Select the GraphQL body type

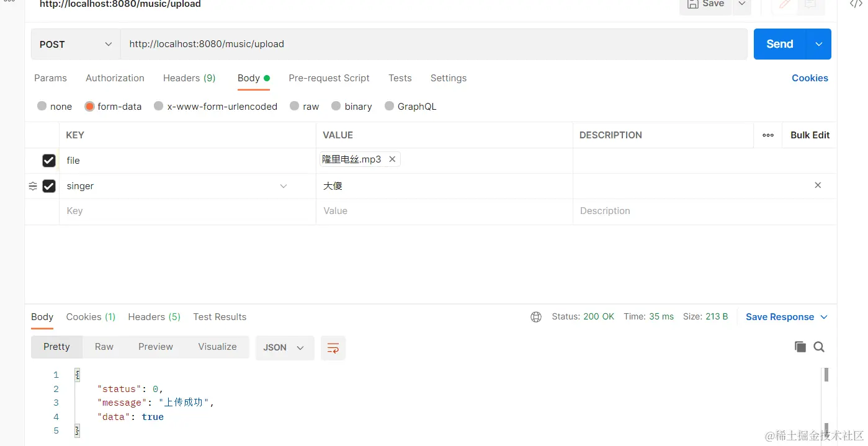[390, 106]
